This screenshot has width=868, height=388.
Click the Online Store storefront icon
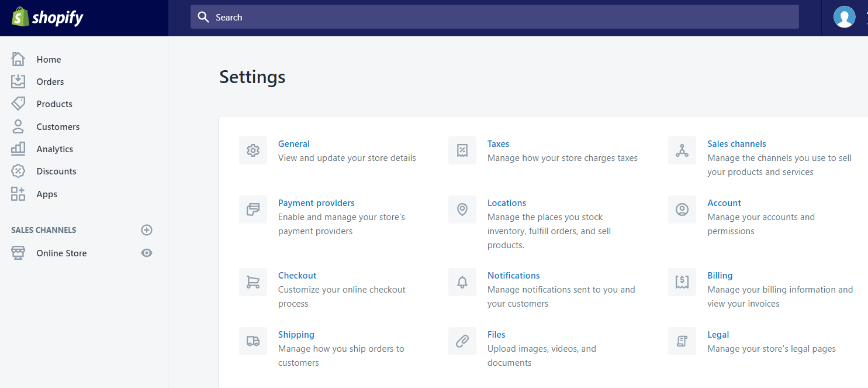pos(18,253)
